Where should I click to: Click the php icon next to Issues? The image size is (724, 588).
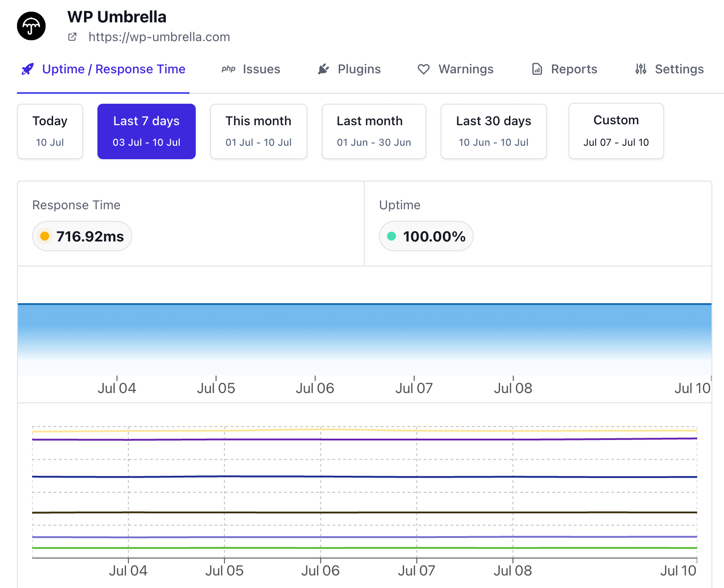coord(228,69)
